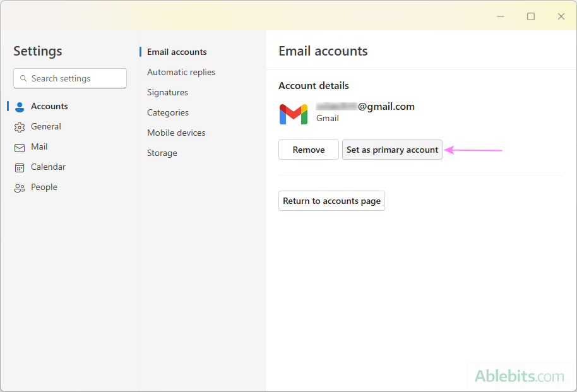
Task: Open People settings
Action: click(x=44, y=187)
